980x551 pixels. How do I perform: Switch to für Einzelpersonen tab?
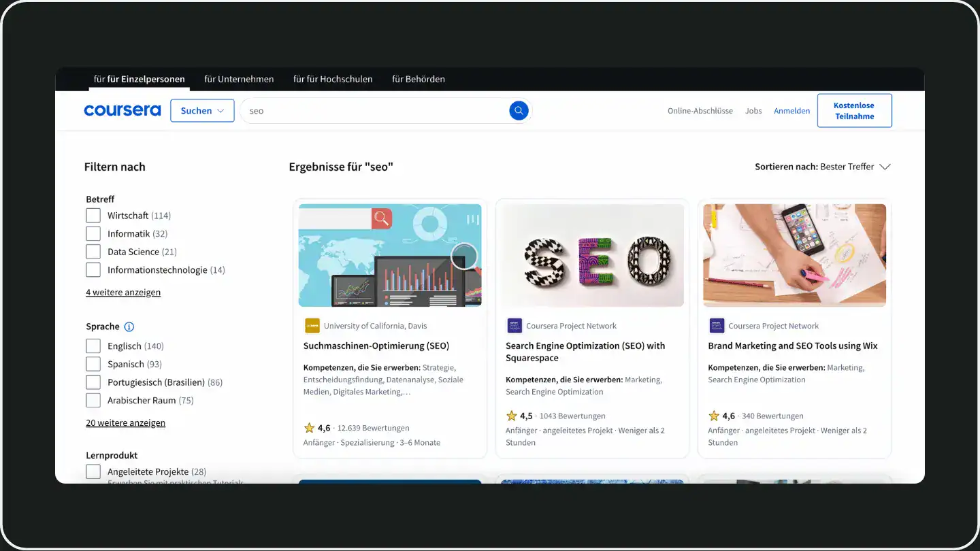[140, 79]
